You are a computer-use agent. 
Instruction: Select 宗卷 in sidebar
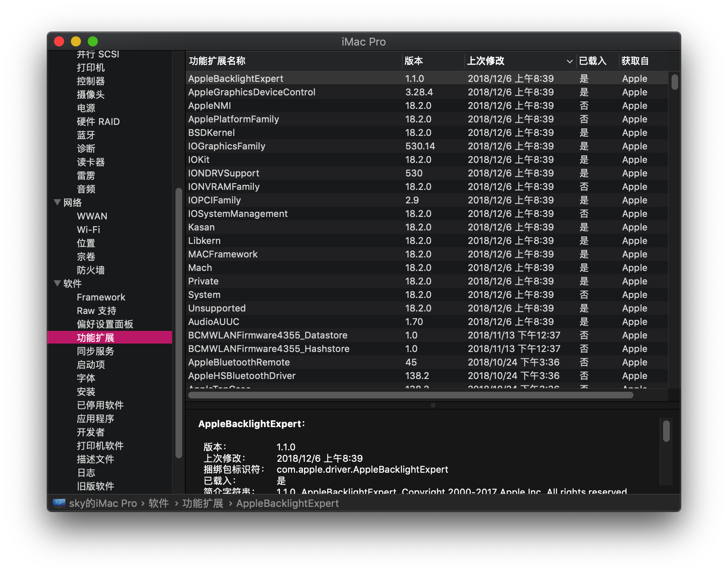(86, 257)
